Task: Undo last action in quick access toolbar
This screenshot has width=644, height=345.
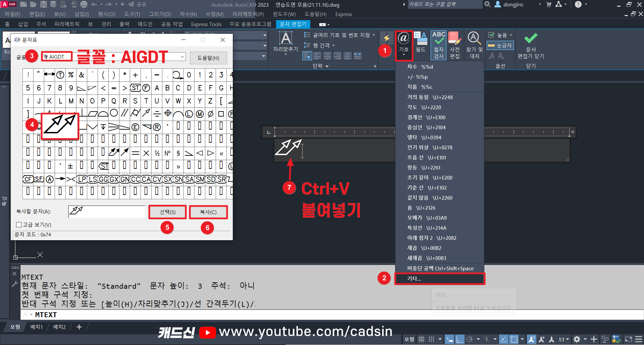Action: 94,4
